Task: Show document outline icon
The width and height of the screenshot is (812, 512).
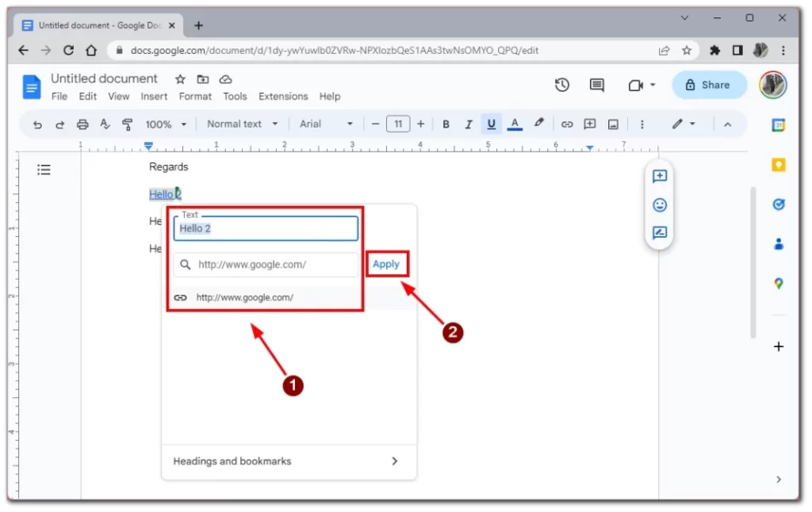Action: tap(44, 170)
